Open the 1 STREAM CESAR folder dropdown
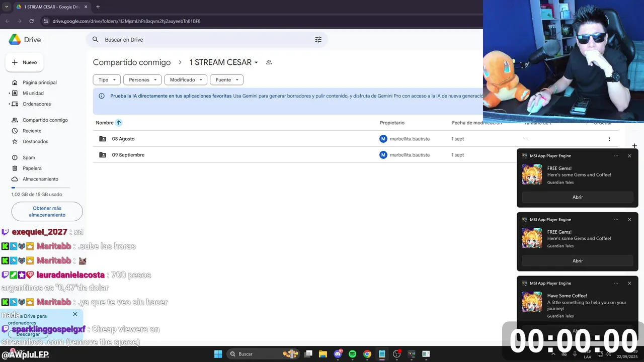The height and width of the screenshot is (362, 644). pos(256,62)
